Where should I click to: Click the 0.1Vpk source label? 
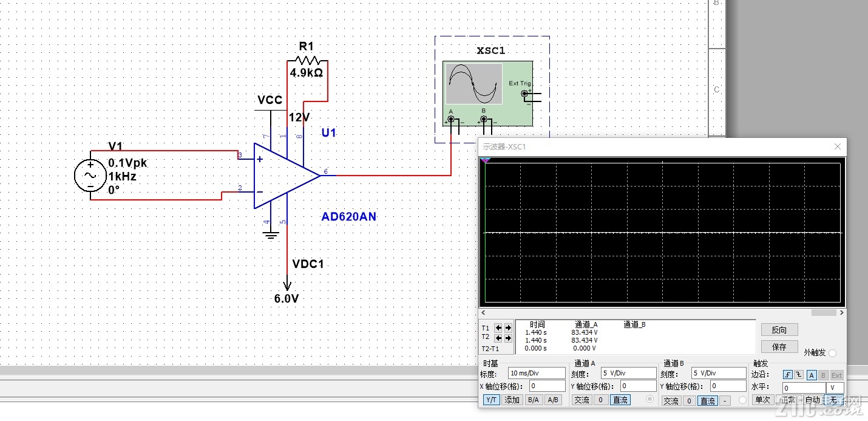coord(127,163)
